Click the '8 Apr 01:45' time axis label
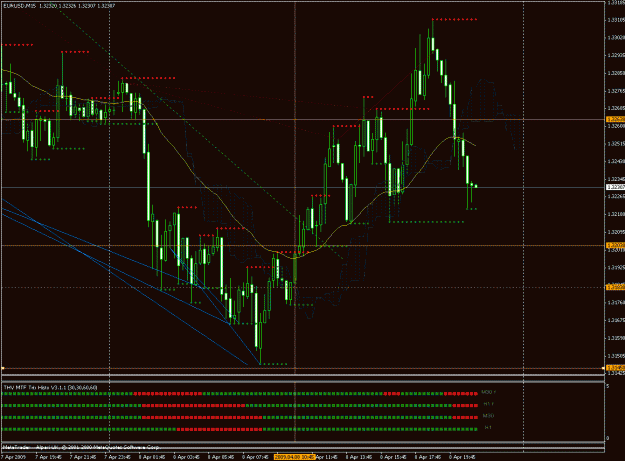The height and width of the screenshot is (461, 625). [152, 457]
